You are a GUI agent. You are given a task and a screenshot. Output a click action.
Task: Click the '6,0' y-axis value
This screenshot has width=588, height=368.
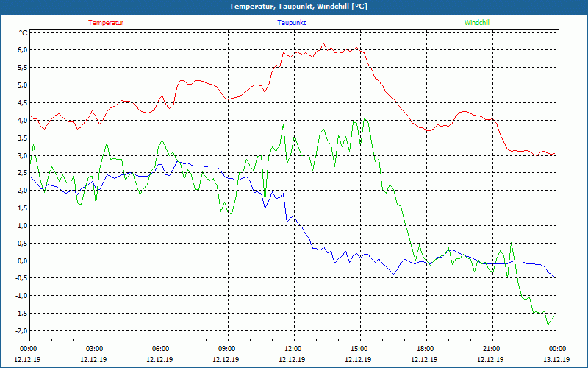(x=23, y=50)
